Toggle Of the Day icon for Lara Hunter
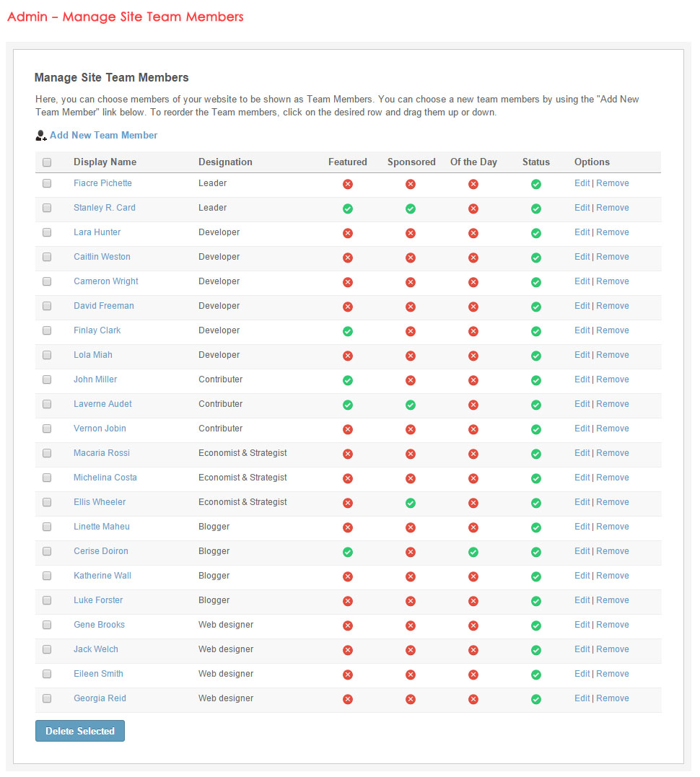Screen dimensions: 700x777 click(x=473, y=233)
